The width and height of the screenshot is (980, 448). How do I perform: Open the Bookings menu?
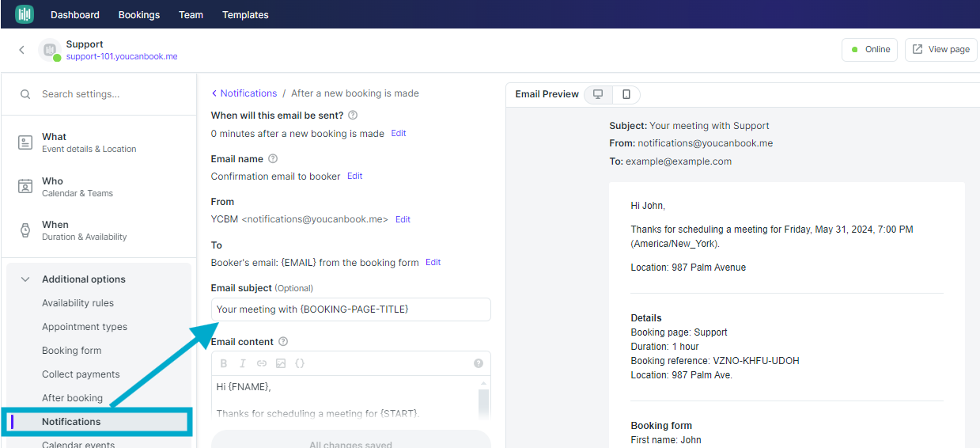click(139, 15)
